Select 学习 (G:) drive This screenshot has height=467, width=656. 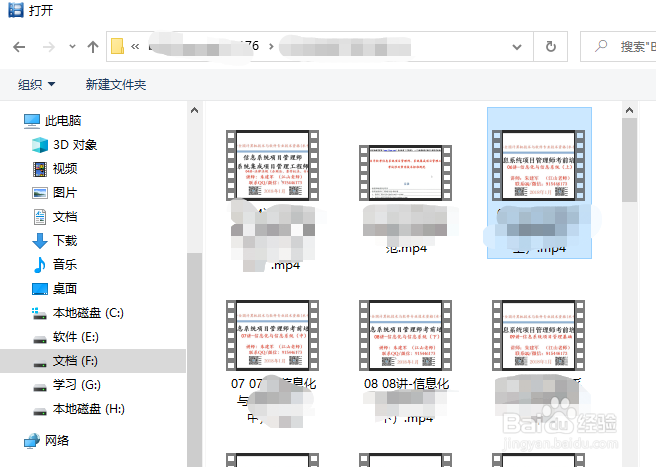77,385
